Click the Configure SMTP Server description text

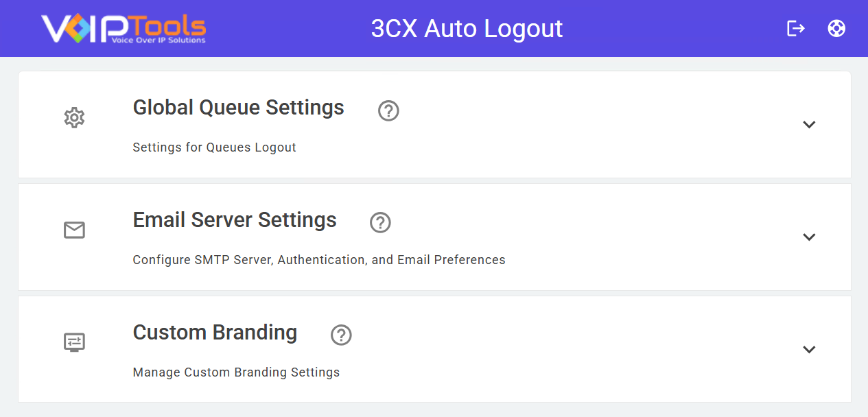[319, 260]
